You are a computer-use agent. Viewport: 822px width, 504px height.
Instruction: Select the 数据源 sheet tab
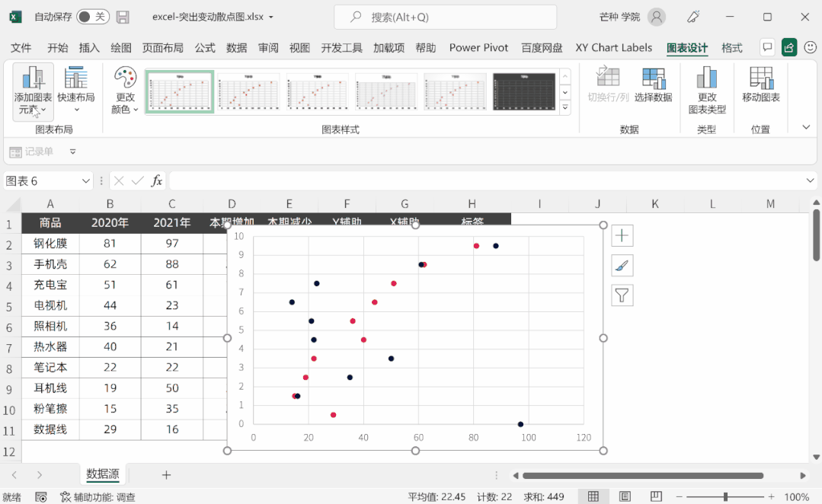[x=103, y=474]
